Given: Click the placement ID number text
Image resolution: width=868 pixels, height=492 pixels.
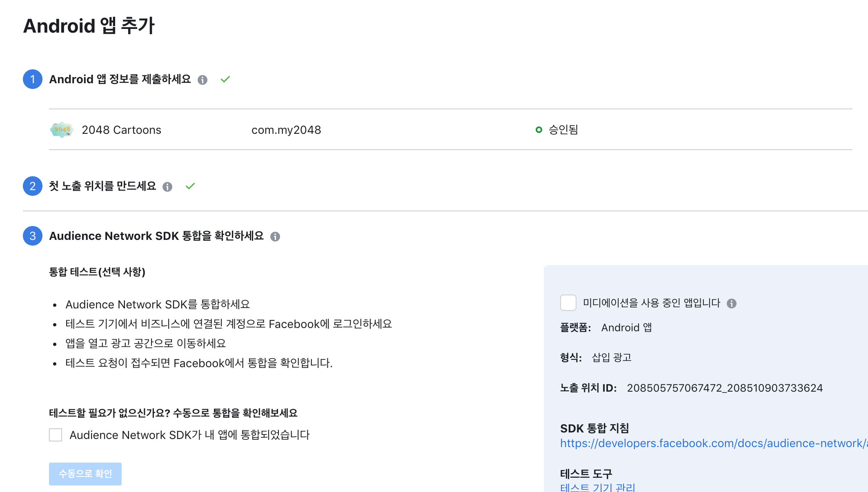Looking at the screenshot, I should [x=725, y=388].
